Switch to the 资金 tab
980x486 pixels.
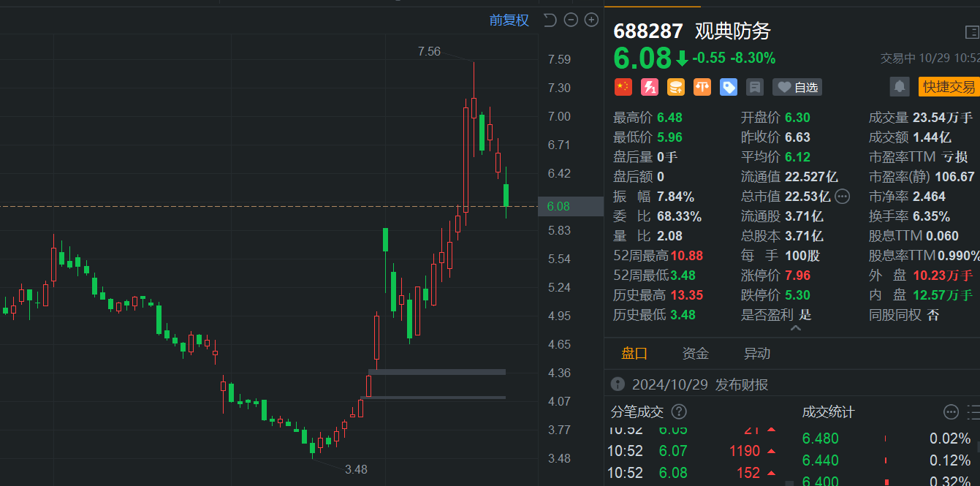coord(696,354)
